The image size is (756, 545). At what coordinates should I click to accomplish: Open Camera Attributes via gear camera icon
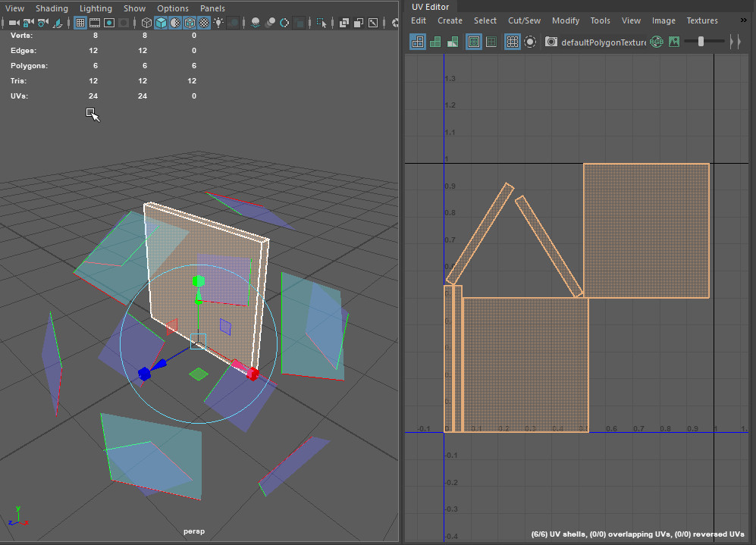[x=43, y=23]
